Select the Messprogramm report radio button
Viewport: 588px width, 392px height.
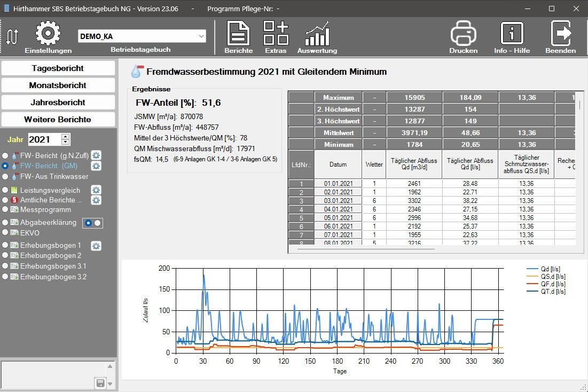(x=5, y=209)
